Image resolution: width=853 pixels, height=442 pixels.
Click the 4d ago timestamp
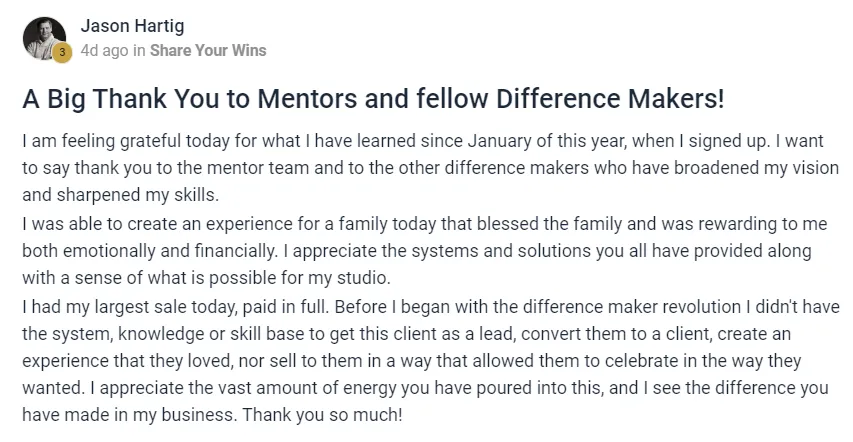[x=104, y=50]
